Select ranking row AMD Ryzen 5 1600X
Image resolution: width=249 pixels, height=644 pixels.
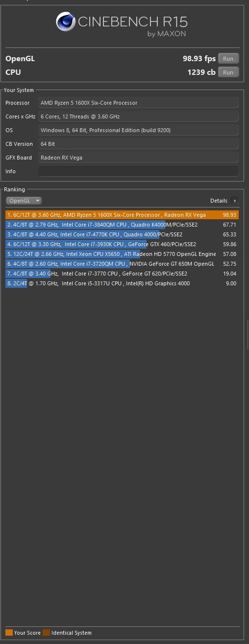tap(122, 215)
